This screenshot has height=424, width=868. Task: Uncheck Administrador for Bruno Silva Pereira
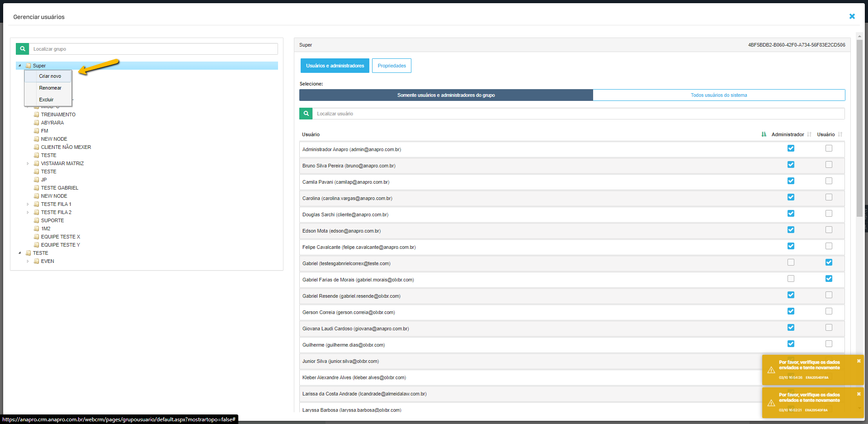[x=791, y=165]
